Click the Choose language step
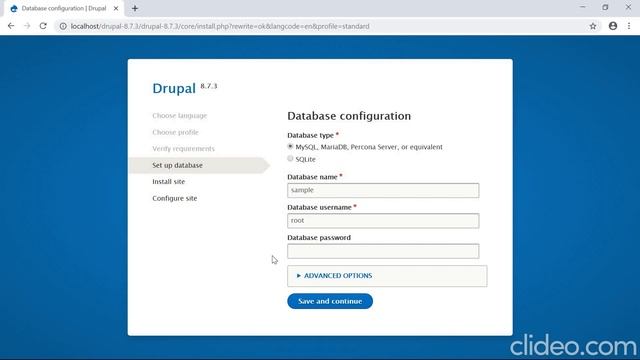 point(180,116)
